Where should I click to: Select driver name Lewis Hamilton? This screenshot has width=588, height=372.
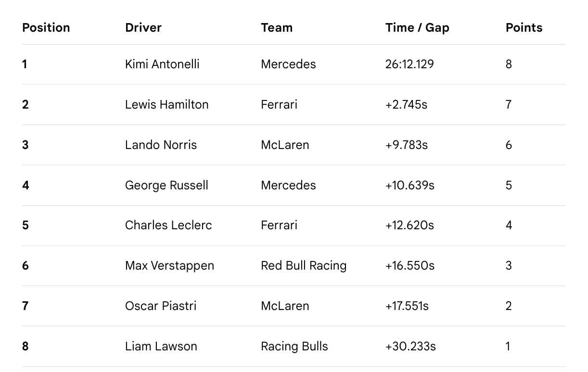pos(167,104)
